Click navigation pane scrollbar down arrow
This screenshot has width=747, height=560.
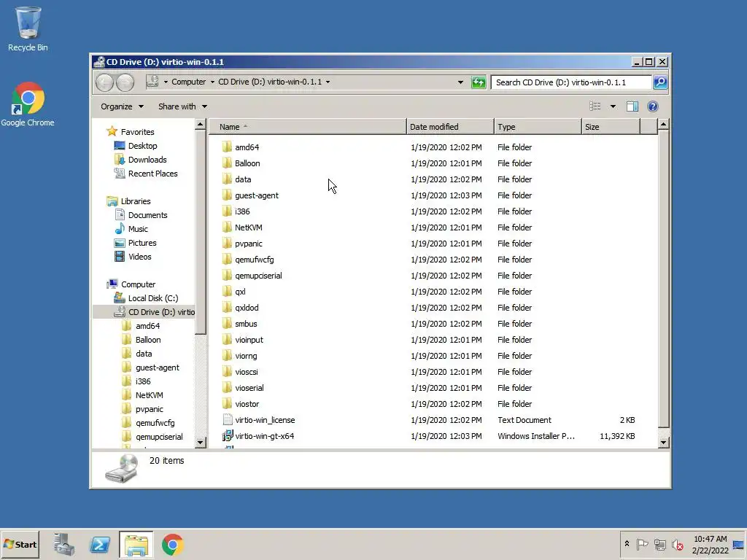[x=200, y=443]
